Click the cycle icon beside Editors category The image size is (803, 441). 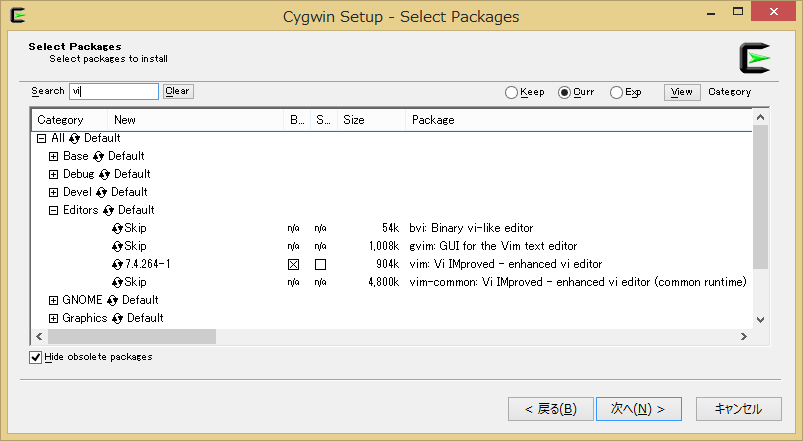click(x=108, y=211)
